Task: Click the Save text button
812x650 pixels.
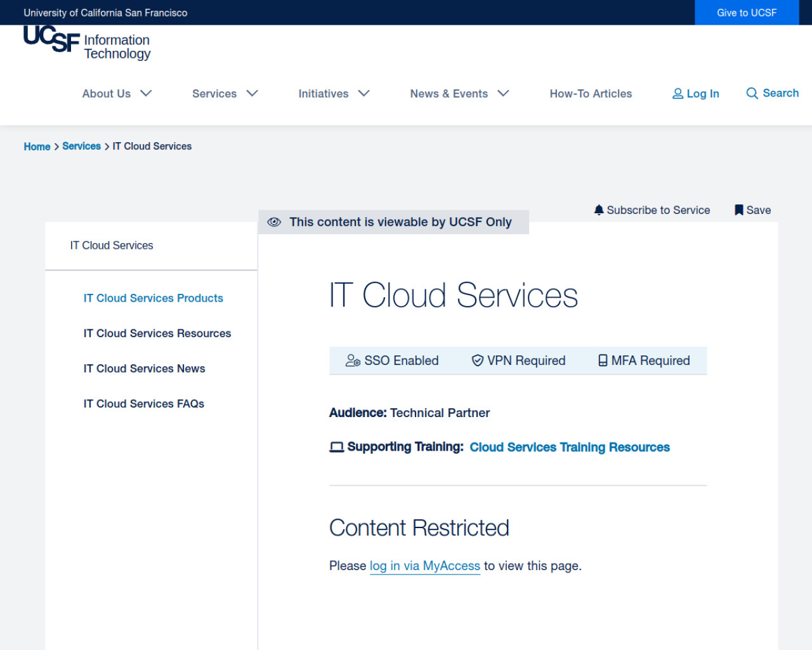Action: tap(759, 210)
